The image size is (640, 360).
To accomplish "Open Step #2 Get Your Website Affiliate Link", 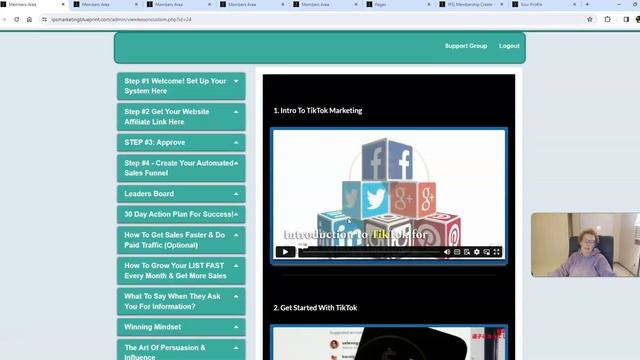I will tap(181, 117).
